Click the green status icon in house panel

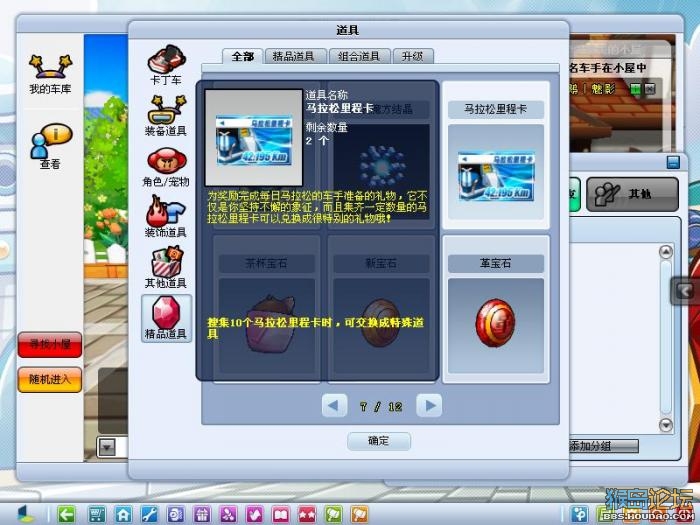pos(635,89)
